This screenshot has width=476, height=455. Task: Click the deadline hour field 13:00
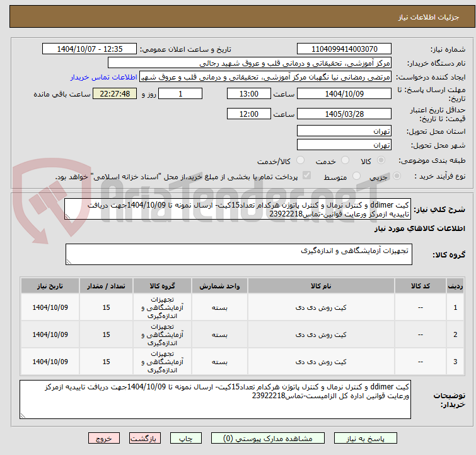point(248,93)
